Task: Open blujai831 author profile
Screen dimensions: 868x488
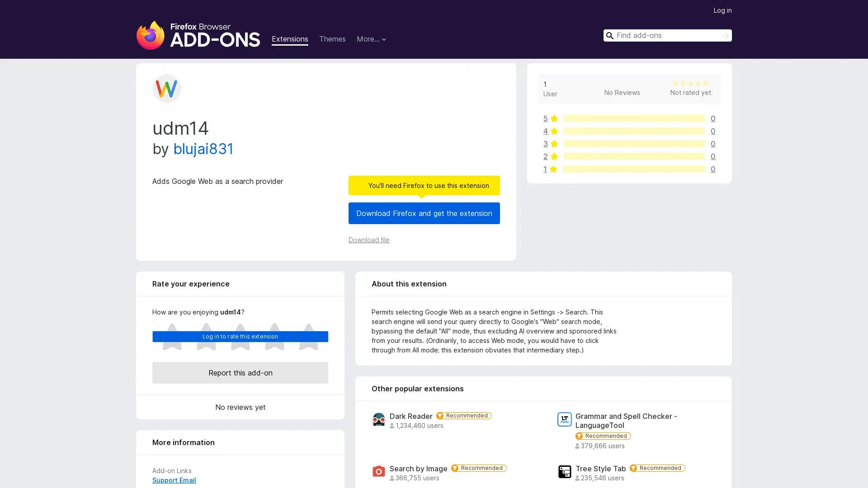Action: (203, 149)
